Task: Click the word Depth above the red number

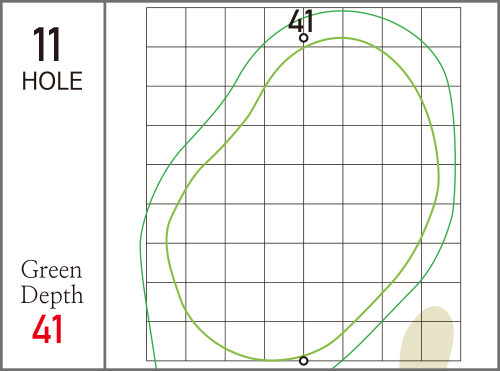Action: click(52, 295)
